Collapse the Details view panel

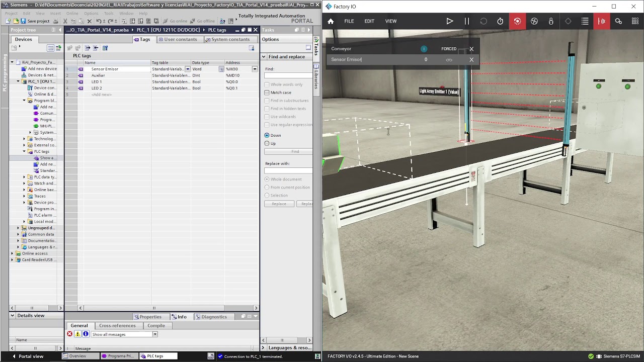pyautogui.click(x=13, y=316)
